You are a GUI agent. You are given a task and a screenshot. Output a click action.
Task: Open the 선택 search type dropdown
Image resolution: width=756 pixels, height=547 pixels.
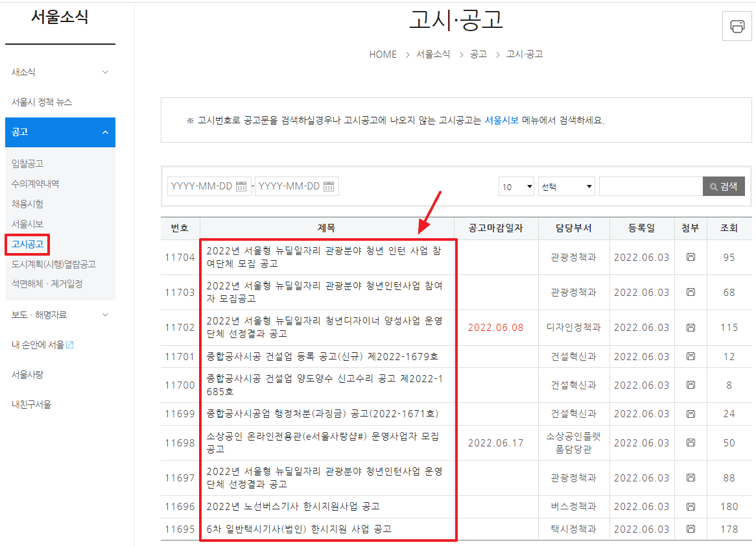click(567, 186)
